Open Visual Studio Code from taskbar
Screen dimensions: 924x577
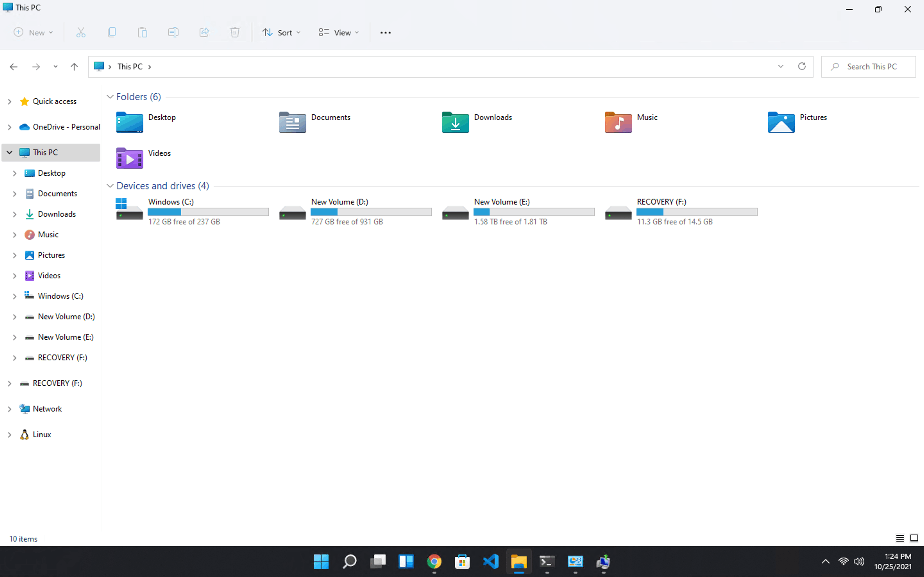[x=490, y=562]
